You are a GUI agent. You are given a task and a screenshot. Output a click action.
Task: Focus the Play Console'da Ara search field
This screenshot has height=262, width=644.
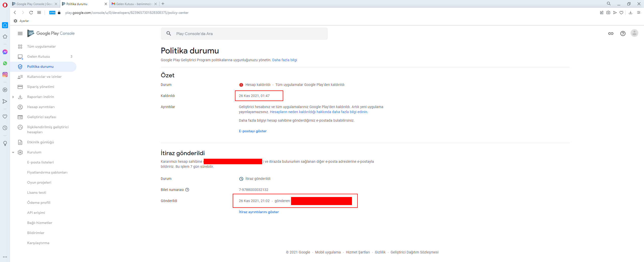(244, 34)
